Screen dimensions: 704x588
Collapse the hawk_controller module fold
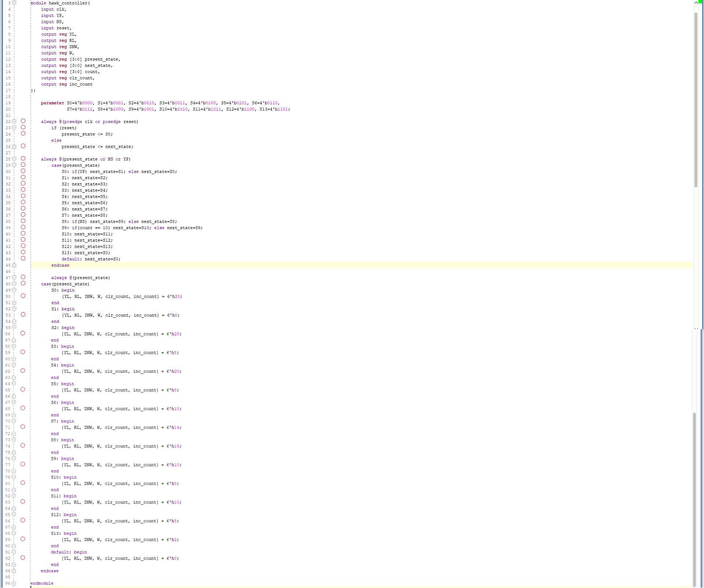click(x=14, y=3)
